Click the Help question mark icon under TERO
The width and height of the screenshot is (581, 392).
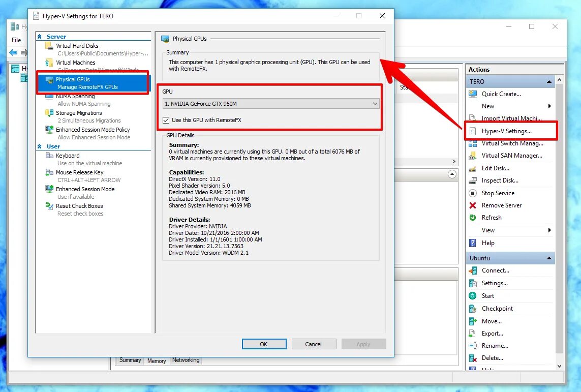(473, 243)
